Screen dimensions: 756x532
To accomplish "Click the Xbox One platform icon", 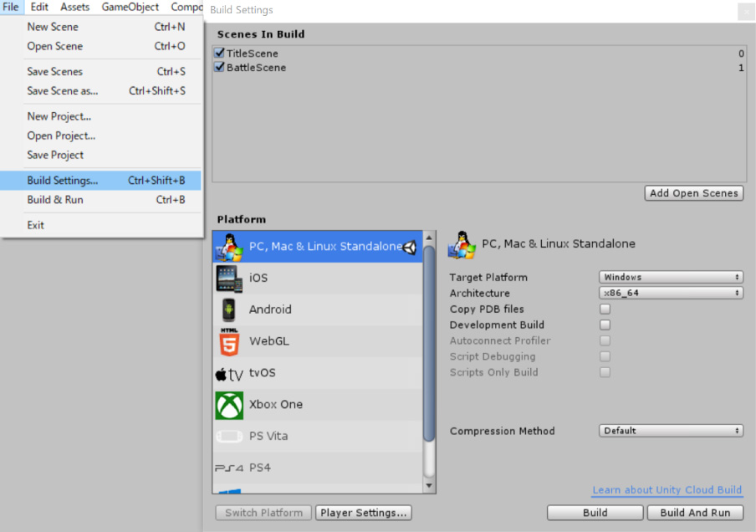I will pyautogui.click(x=229, y=405).
